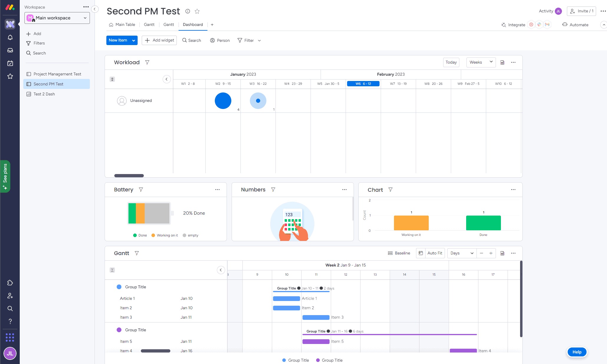The height and width of the screenshot is (364, 607).
Task: Open My Work calendar icon
Action: (x=10, y=63)
